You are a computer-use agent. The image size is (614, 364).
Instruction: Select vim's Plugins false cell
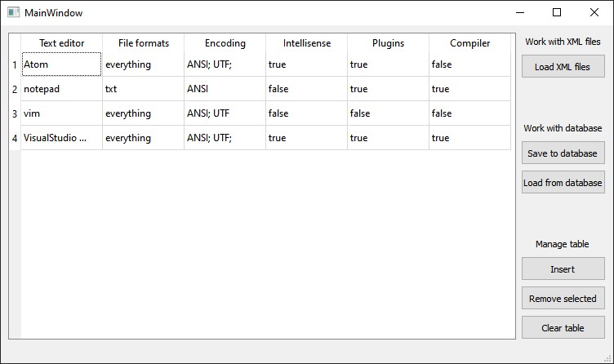pyautogui.click(x=388, y=113)
